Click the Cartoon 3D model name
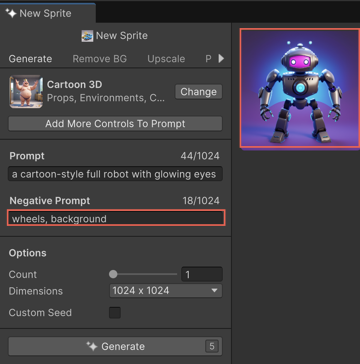Viewport: 360px width, 364px height. (x=75, y=85)
